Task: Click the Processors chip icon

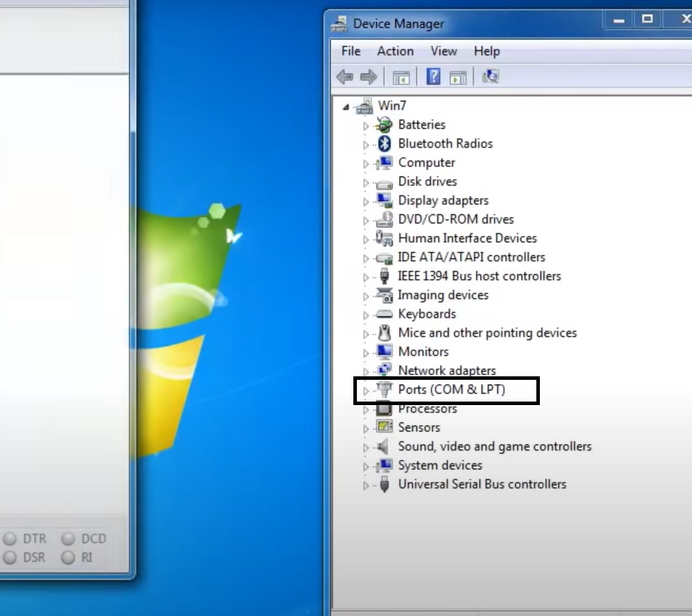Action: pyautogui.click(x=384, y=409)
